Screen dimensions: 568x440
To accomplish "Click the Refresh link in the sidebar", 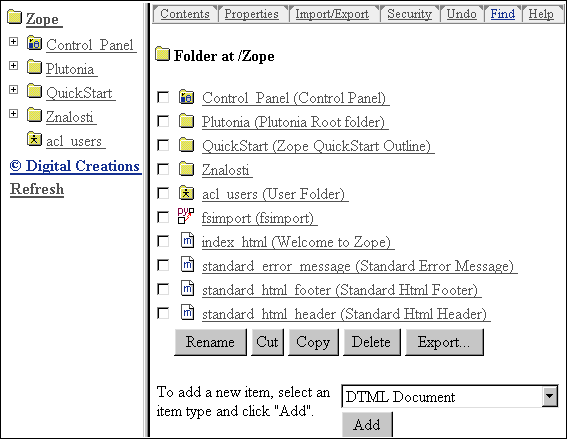I will click(x=37, y=189).
